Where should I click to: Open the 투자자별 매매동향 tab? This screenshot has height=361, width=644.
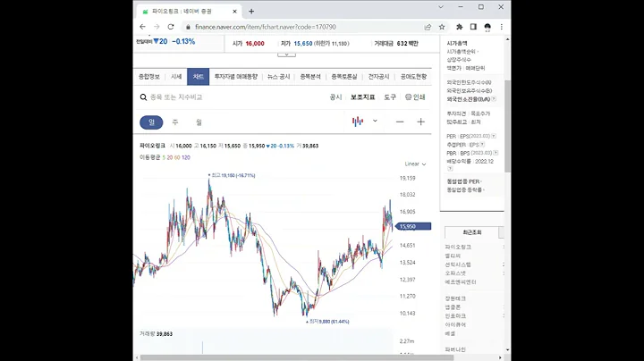(x=236, y=77)
